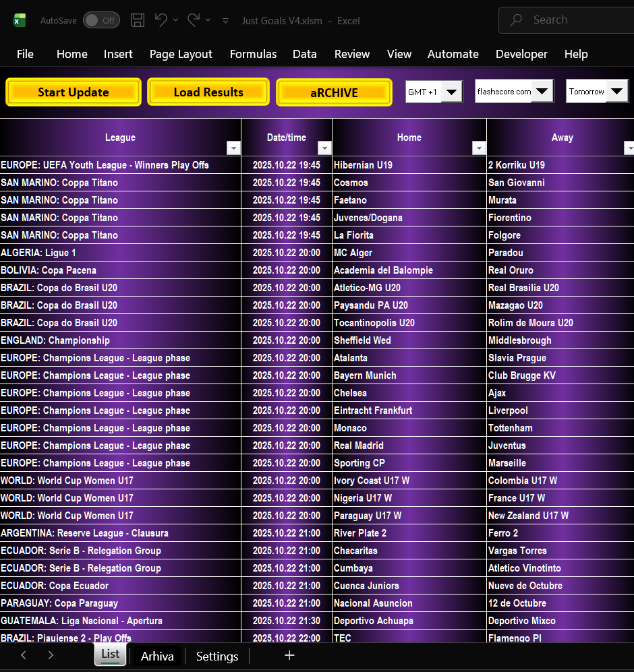Screen dimensions: 634x672
Task: Open the Date/time column filter arrow
Action: 324,148
